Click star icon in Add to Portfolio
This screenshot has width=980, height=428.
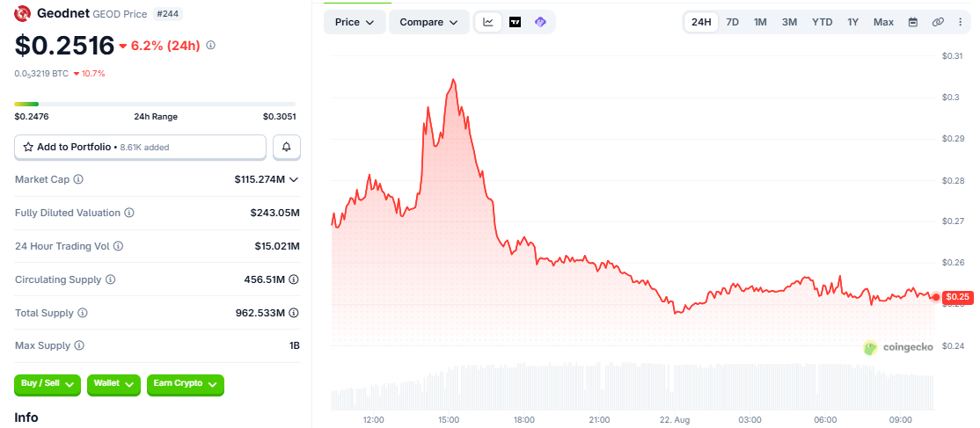(28, 148)
